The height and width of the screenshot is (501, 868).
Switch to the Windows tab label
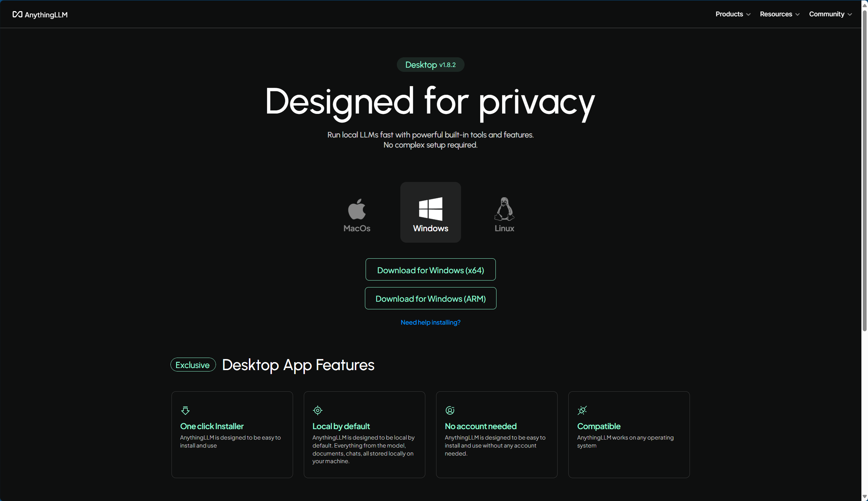click(x=431, y=228)
